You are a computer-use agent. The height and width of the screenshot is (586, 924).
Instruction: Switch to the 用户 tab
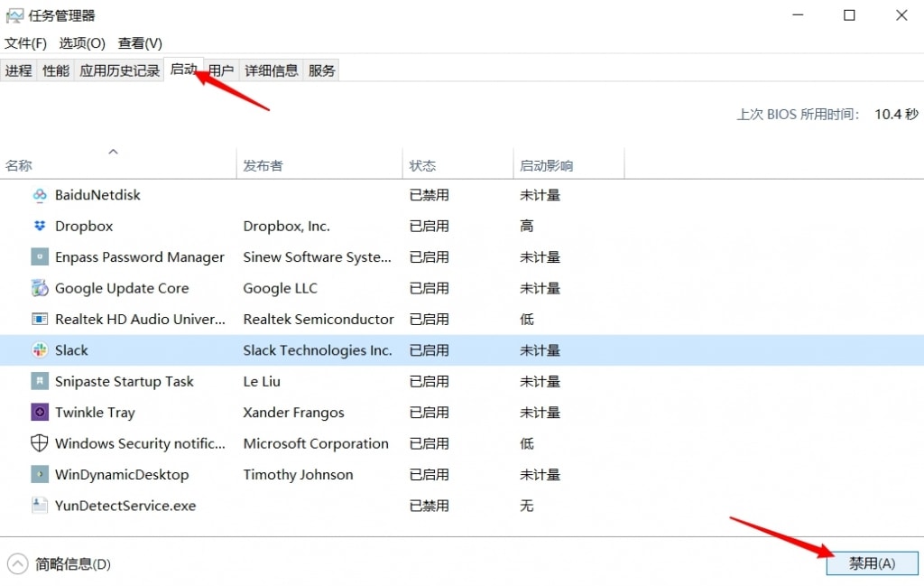(x=221, y=70)
